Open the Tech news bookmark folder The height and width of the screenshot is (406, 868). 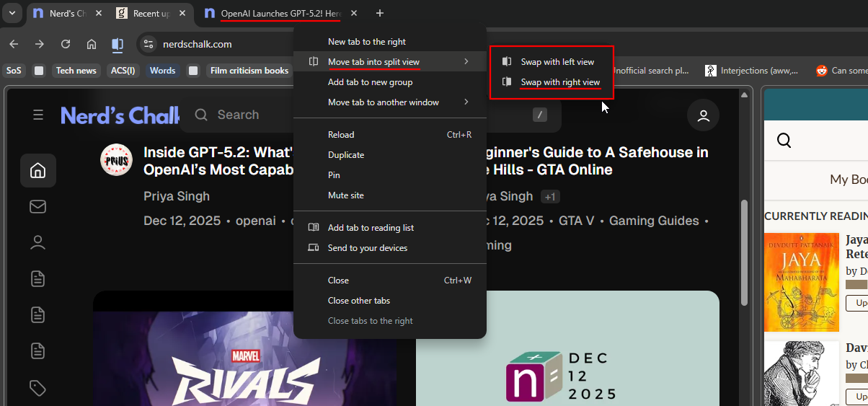click(76, 71)
